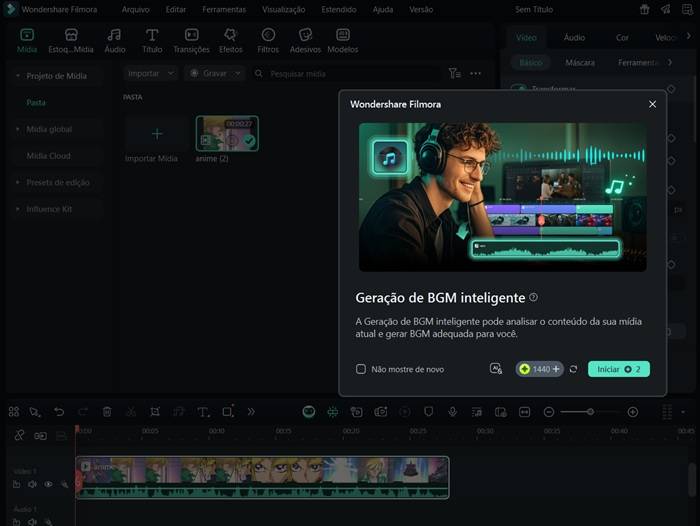Expand the Projeto de Mídia tree
The height and width of the screenshot is (526, 700).
click(x=18, y=76)
